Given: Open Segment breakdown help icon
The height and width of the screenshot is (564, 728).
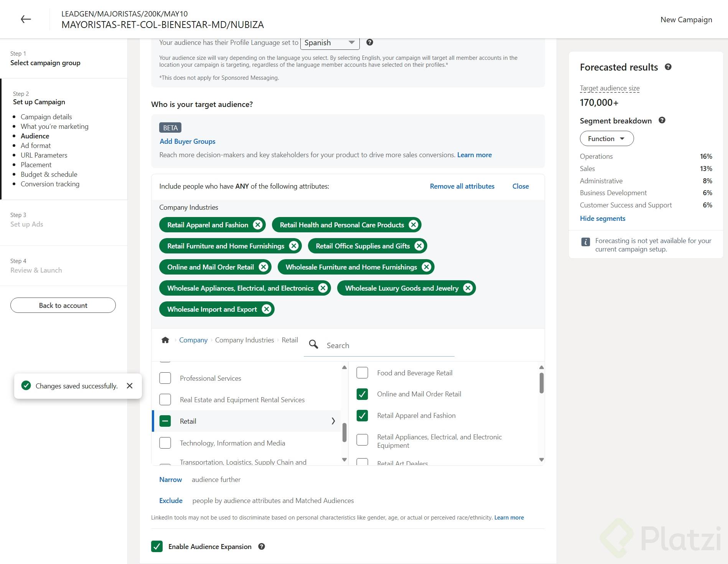Looking at the screenshot, I should click(x=662, y=120).
